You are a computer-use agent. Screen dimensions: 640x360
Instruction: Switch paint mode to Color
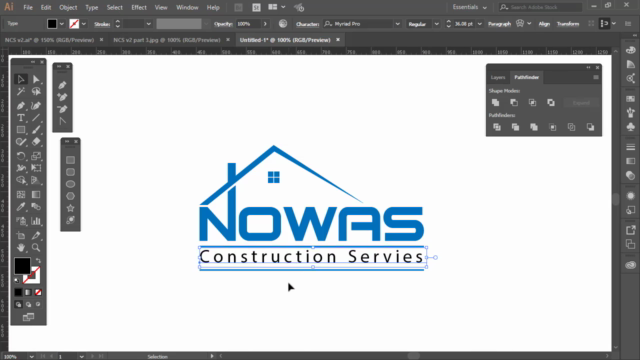pyautogui.click(x=18, y=292)
